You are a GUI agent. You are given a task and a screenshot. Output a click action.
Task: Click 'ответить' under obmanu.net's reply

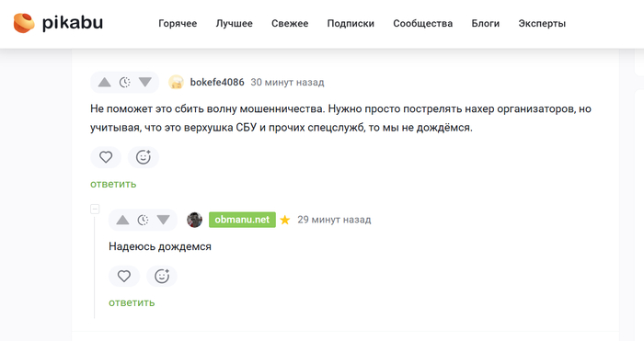pyautogui.click(x=132, y=302)
